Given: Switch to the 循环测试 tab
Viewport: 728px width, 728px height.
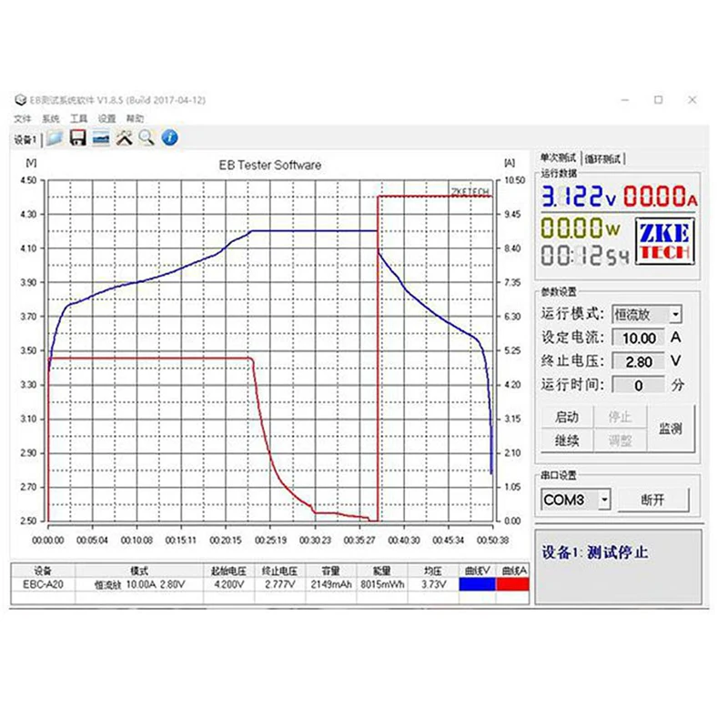Looking at the screenshot, I should [x=602, y=159].
